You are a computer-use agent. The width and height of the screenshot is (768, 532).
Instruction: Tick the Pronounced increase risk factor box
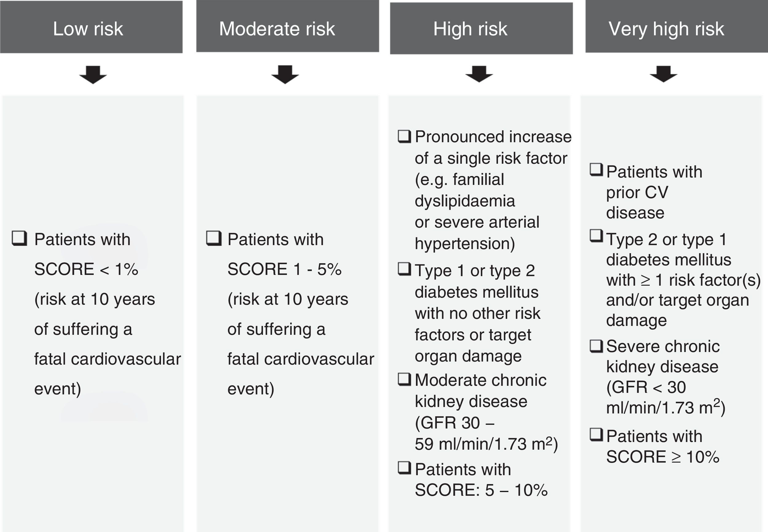404,136
